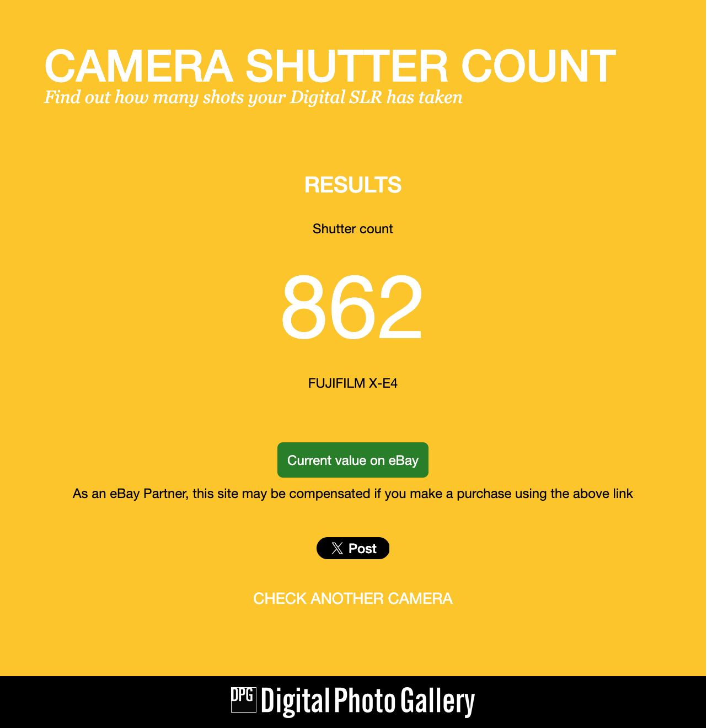Click the digit 2 of the shutter count
The height and width of the screenshot is (728, 707).
[x=400, y=307]
